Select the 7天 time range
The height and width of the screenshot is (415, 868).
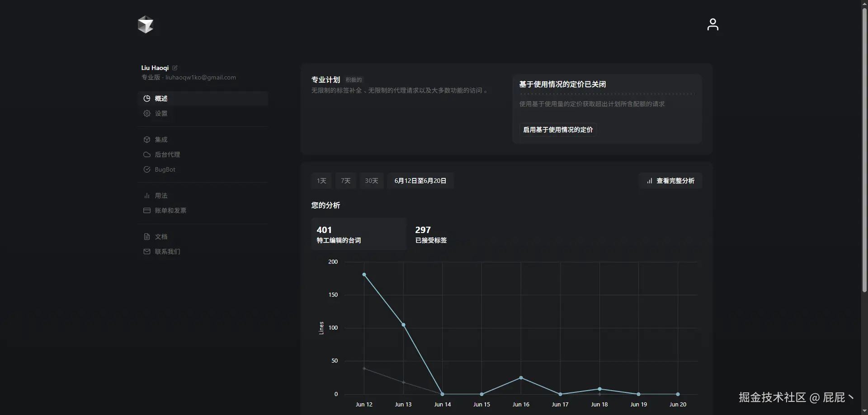coord(345,181)
